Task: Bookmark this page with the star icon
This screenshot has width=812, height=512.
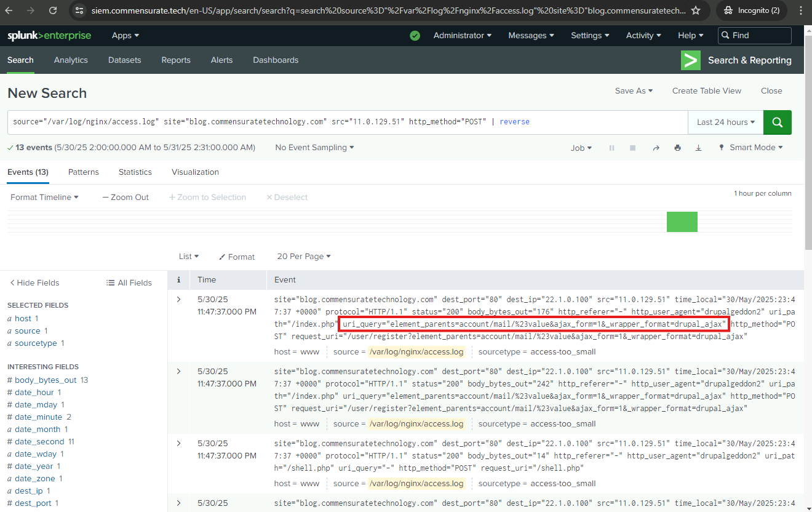Action: click(696, 10)
